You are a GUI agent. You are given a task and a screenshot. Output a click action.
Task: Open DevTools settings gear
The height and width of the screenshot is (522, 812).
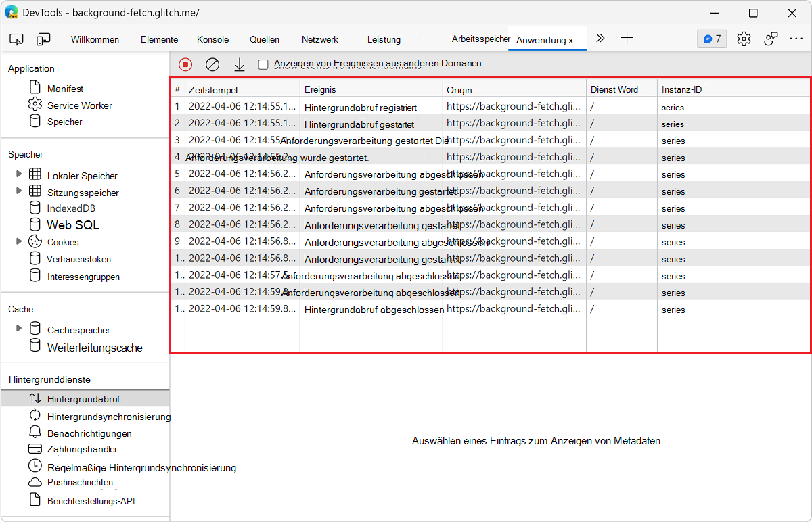(744, 39)
